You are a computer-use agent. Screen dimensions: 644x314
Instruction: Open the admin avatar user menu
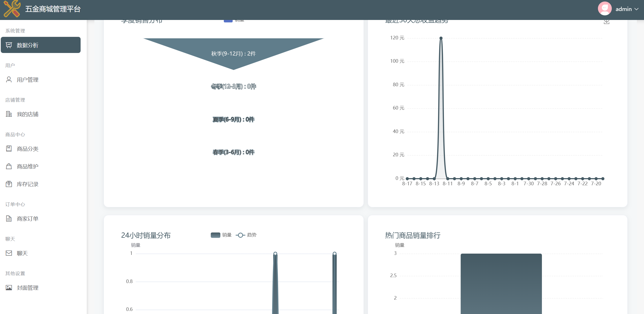tap(605, 9)
